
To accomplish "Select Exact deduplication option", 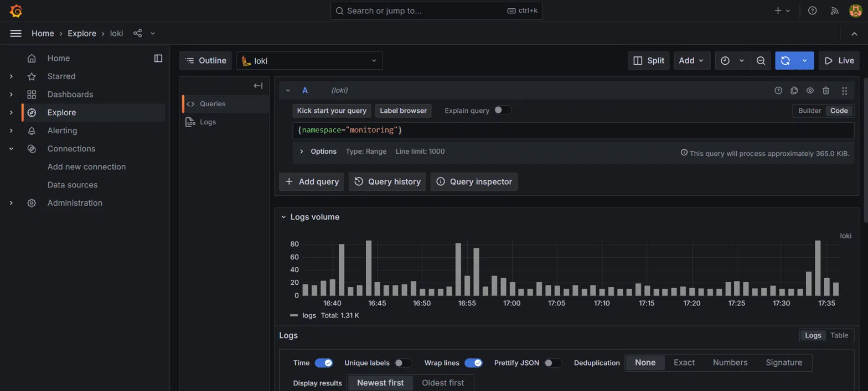I will coord(684,363).
